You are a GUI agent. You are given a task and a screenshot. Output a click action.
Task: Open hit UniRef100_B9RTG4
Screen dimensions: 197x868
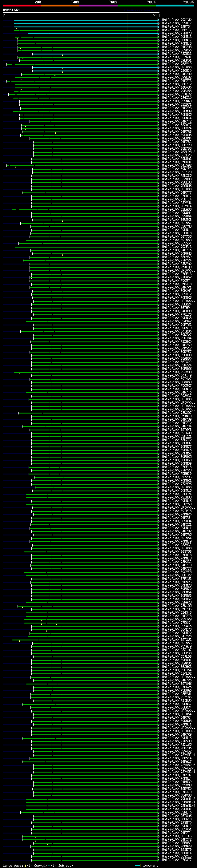177,26
